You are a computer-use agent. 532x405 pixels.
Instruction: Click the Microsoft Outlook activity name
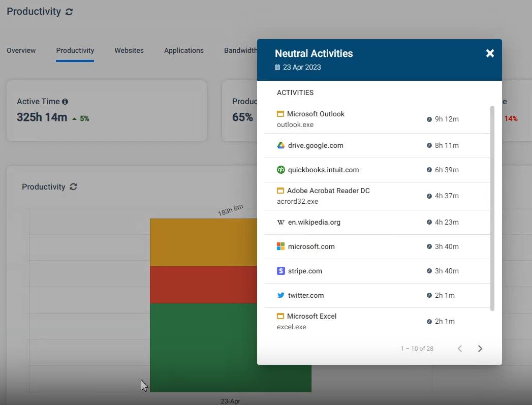coord(316,114)
